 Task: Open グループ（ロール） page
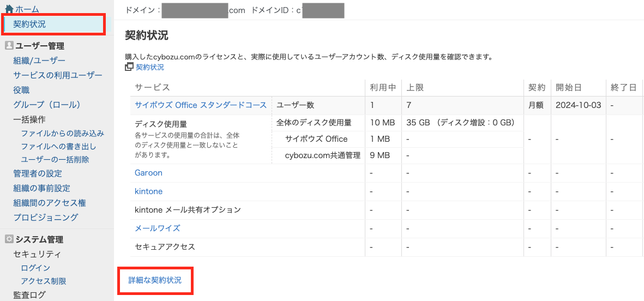(47, 105)
